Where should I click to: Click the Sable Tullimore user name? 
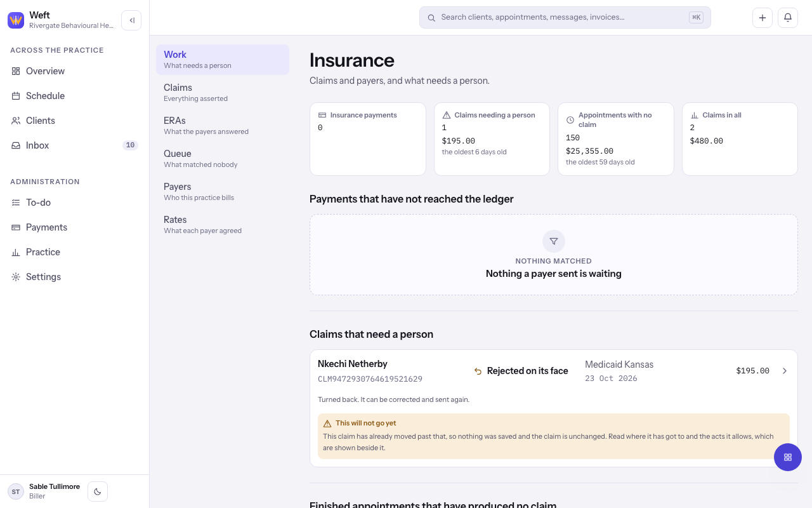[x=55, y=486]
